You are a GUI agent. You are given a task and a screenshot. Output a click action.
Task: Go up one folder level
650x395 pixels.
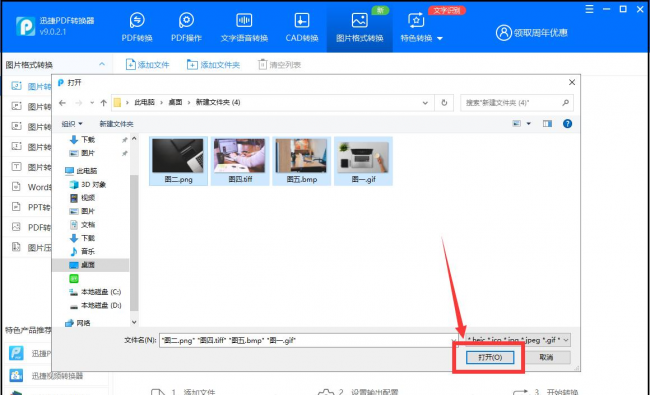pyautogui.click(x=104, y=103)
